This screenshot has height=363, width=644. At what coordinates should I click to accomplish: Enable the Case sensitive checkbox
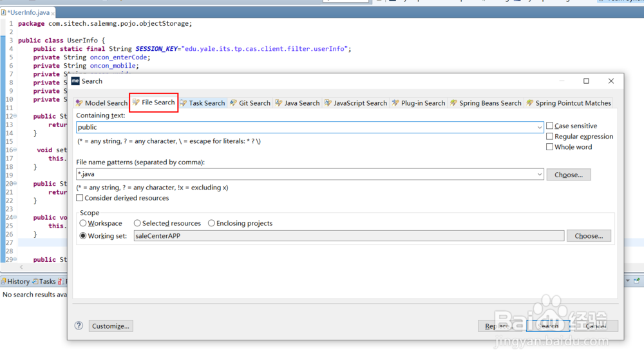pyautogui.click(x=549, y=126)
